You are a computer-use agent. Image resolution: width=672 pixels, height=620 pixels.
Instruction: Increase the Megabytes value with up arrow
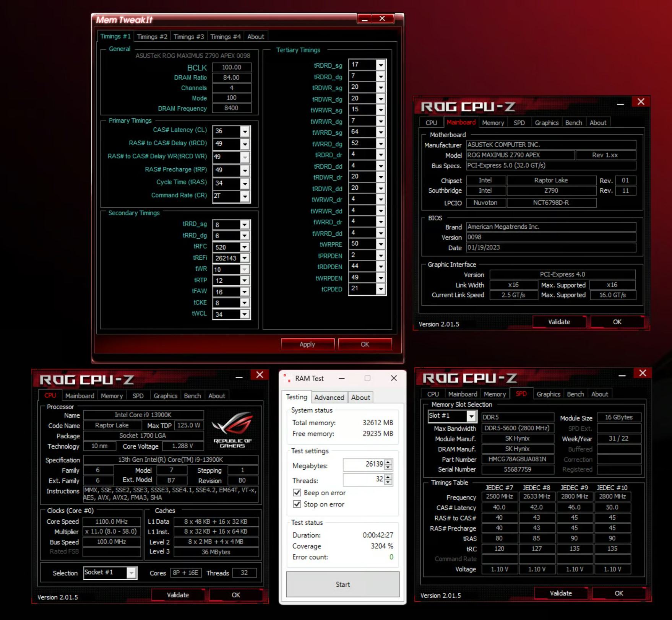388,462
